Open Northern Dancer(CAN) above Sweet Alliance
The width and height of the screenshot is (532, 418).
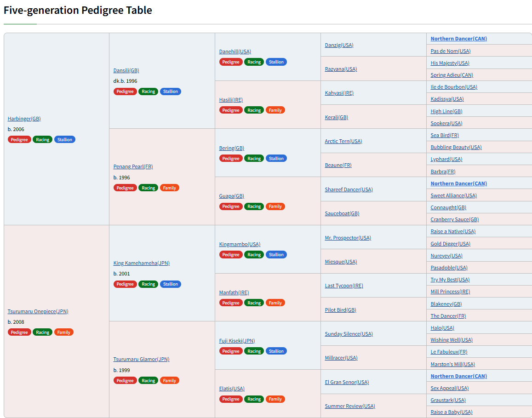459,183
